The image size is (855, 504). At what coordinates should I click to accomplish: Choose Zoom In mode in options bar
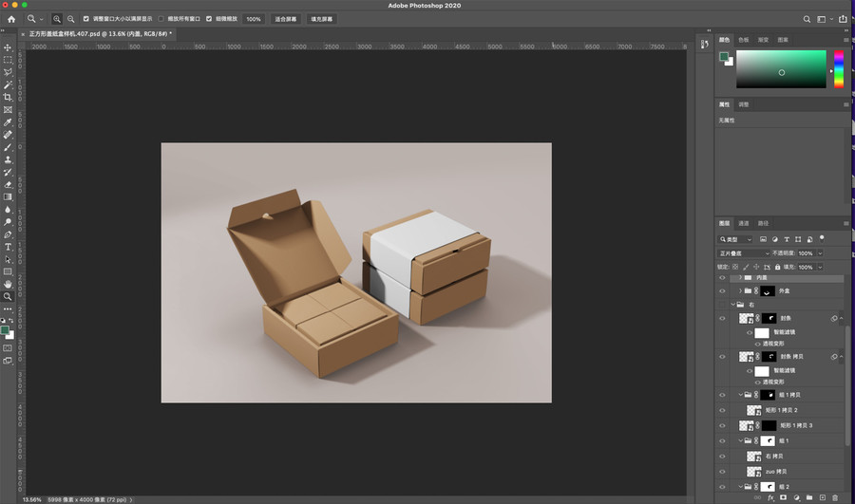[x=57, y=19]
